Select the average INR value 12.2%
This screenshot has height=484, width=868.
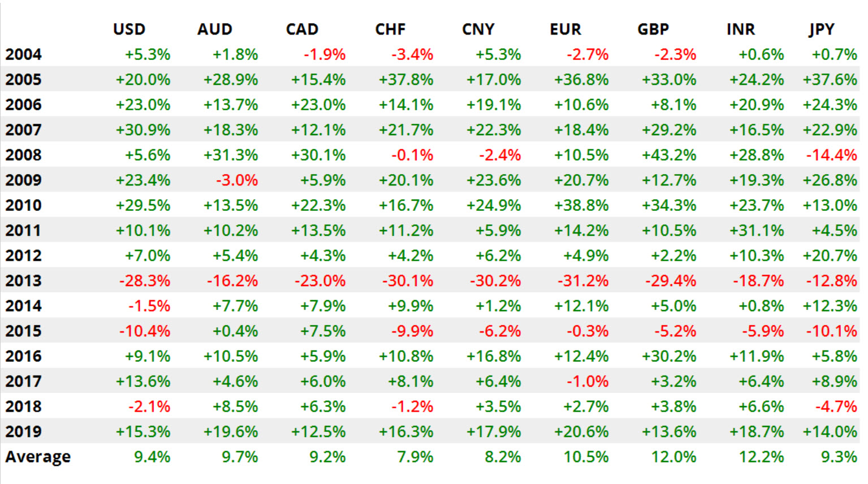point(761,457)
